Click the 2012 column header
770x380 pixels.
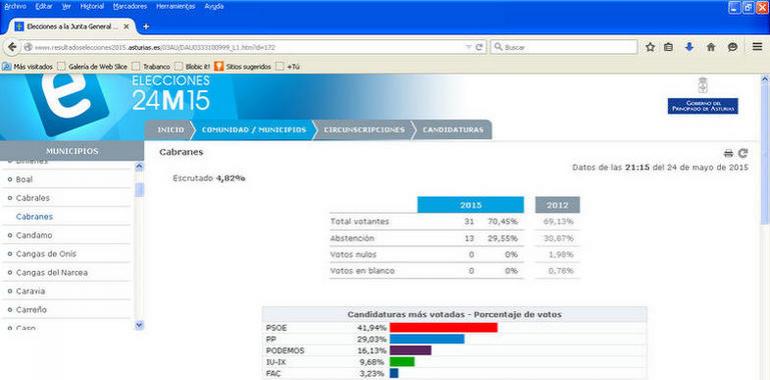[x=557, y=205]
